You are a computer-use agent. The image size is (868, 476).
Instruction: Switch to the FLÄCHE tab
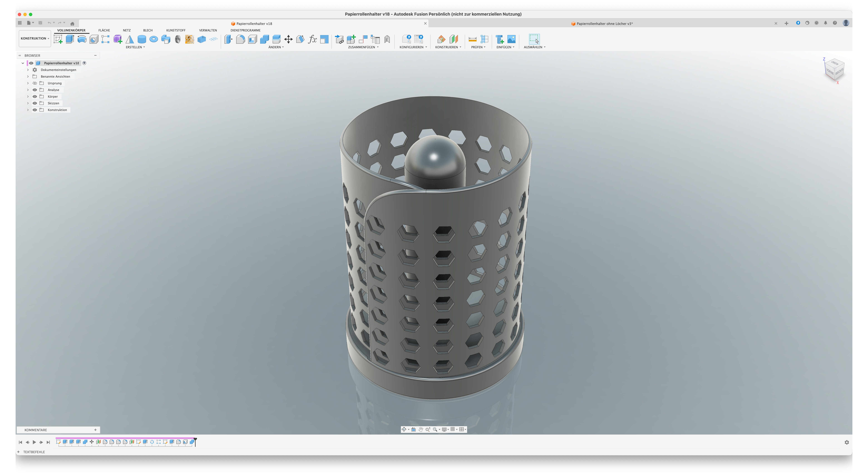[x=104, y=30]
